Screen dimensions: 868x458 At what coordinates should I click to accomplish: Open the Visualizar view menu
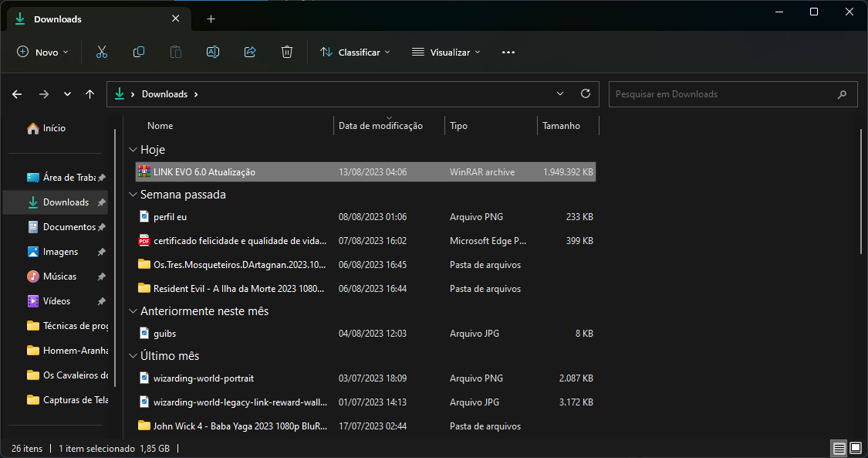click(446, 52)
